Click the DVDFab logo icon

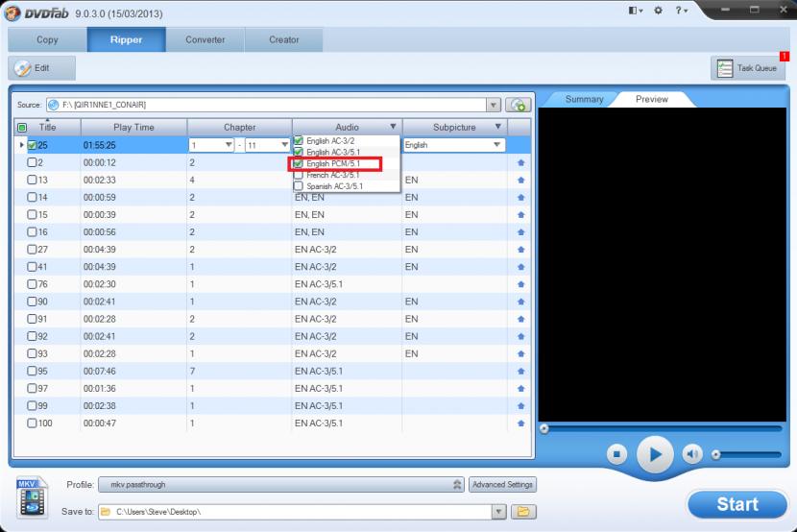point(12,12)
